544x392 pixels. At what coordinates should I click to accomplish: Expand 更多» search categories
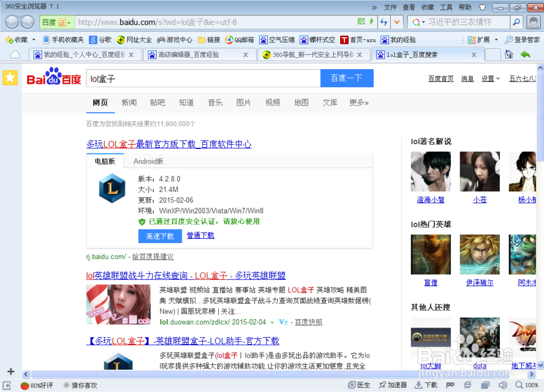click(x=358, y=103)
